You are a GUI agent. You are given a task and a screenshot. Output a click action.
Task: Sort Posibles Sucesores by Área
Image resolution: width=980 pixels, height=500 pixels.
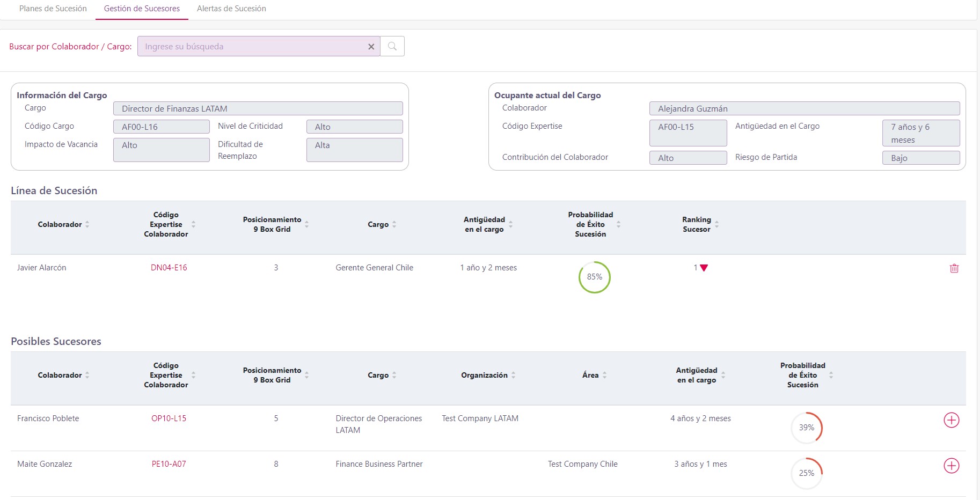tap(604, 375)
